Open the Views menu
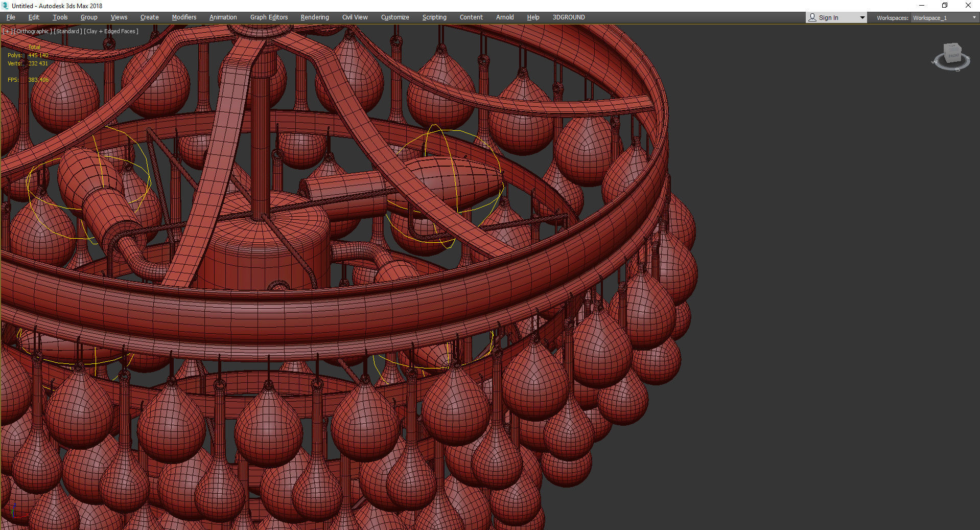This screenshot has height=530, width=980. click(x=119, y=17)
